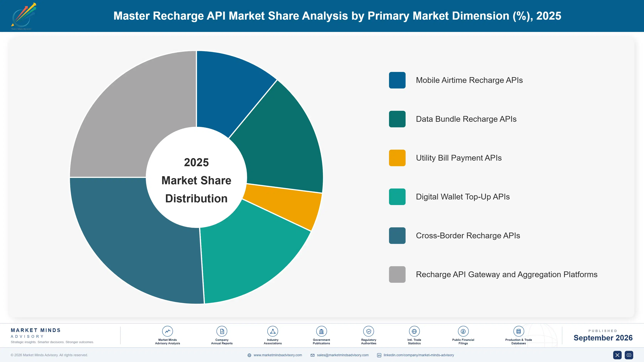The image size is (644, 362).
Task: Click the Market Minds Advisory Analysis icon
Action: (x=168, y=331)
